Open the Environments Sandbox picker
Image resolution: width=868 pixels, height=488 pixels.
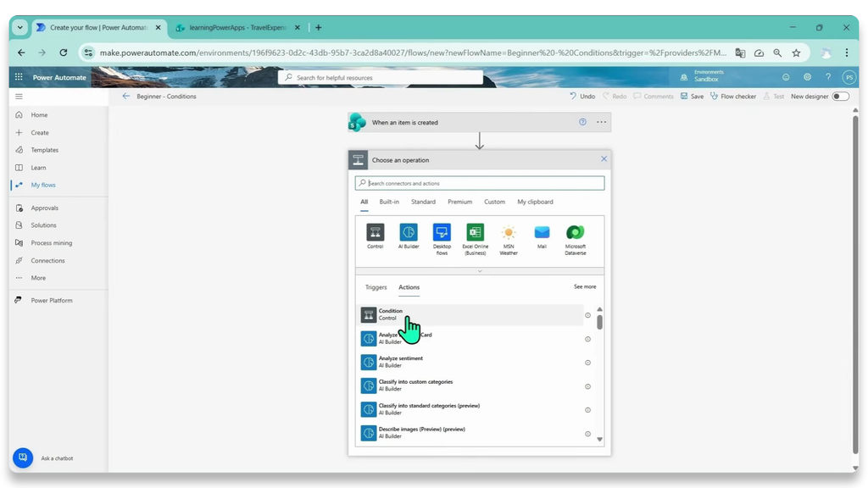pos(702,76)
